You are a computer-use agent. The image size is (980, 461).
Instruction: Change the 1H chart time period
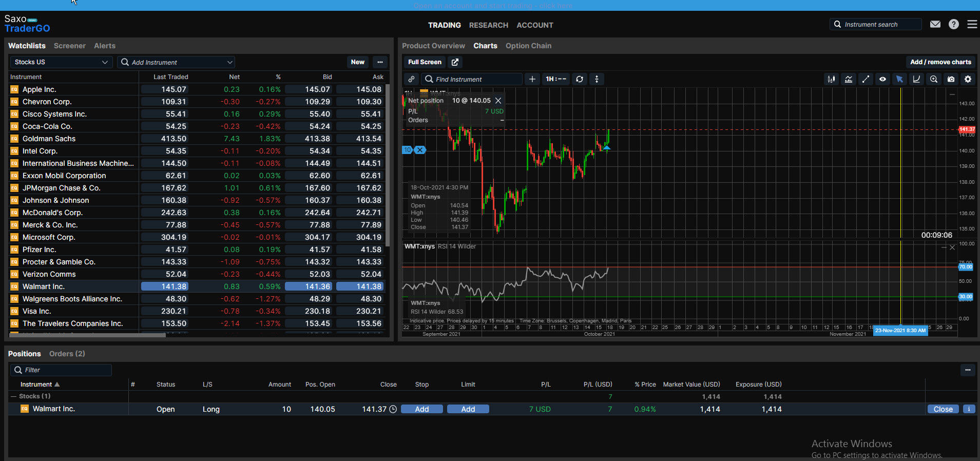pos(555,79)
